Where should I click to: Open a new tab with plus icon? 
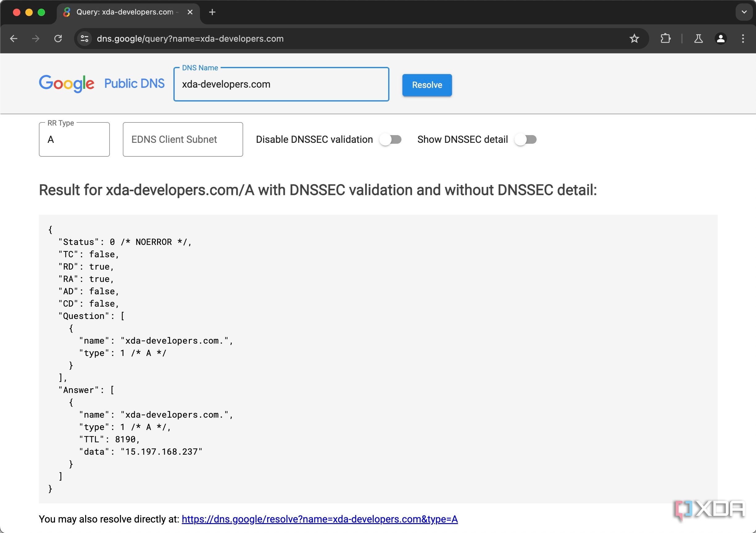click(x=212, y=12)
